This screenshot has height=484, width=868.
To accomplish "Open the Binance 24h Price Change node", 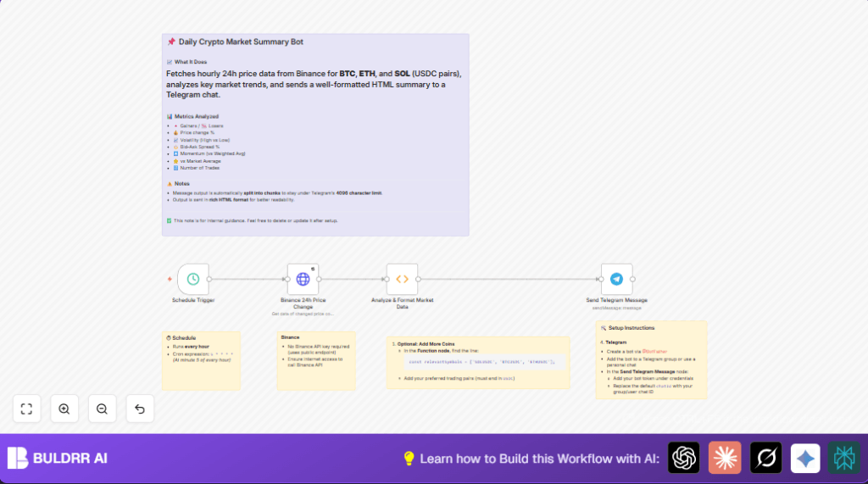I will click(x=303, y=279).
